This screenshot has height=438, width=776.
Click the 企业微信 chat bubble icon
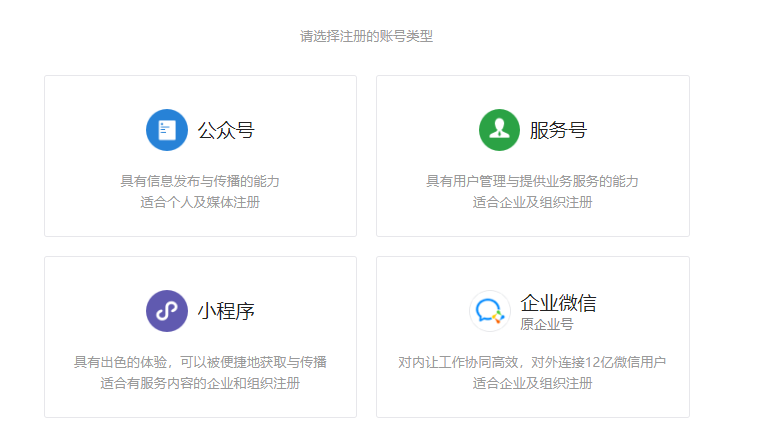490,311
